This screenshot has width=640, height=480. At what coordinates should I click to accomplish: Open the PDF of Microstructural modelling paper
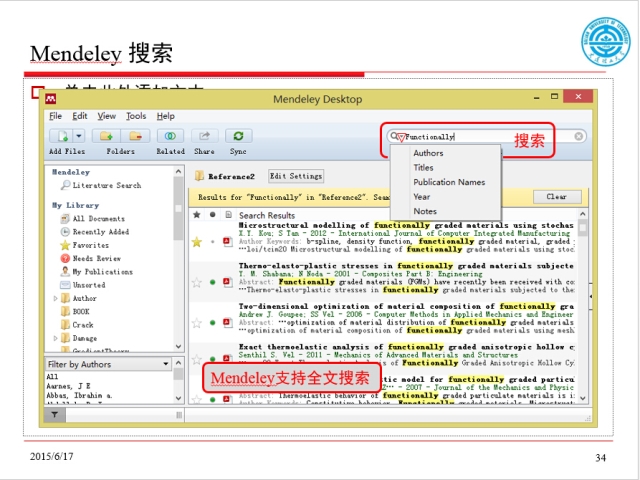(227, 242)
